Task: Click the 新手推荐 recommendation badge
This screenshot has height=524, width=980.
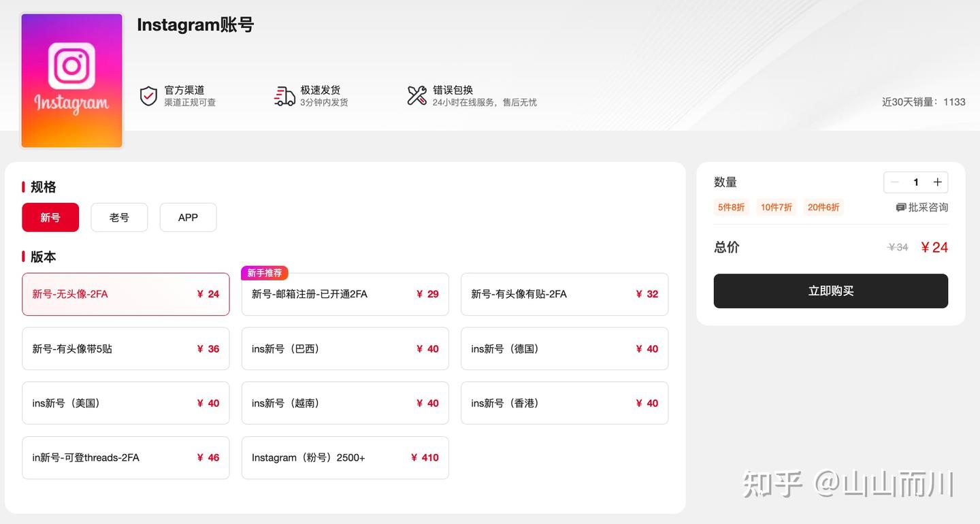Action: [264, 272]
